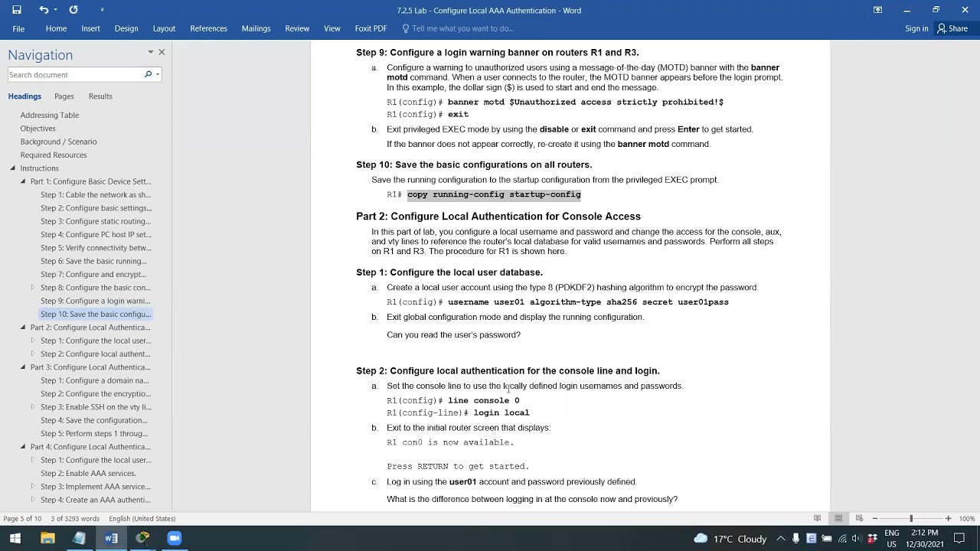Click English (United States) language indicator

[x=142, y=519]
